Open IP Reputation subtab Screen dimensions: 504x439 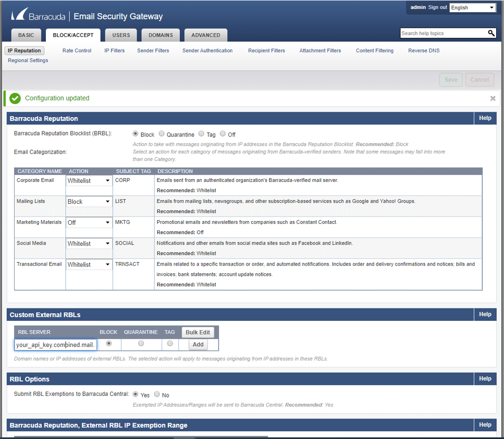tap(24, 51)
